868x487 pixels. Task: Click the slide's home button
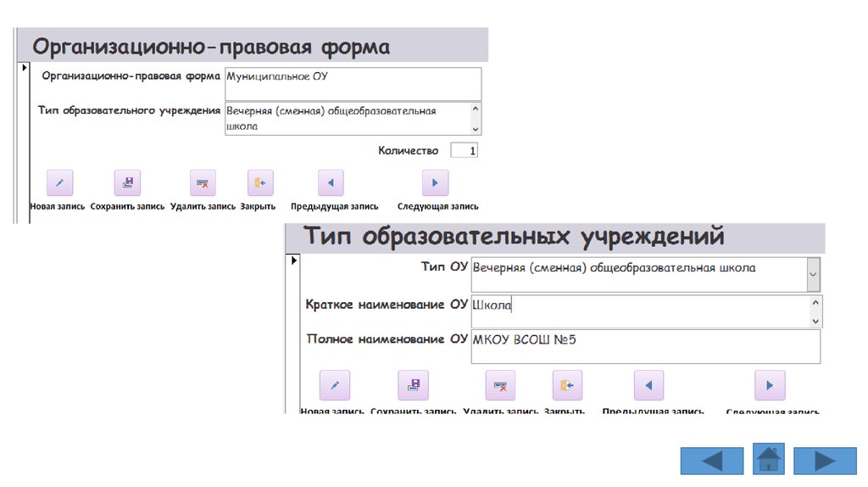768,459
